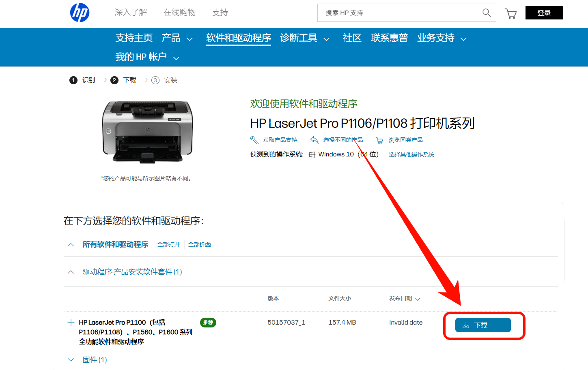Sort by 发布日期 column
Viewport: 588px width, 370px height.
pos(405,299)
